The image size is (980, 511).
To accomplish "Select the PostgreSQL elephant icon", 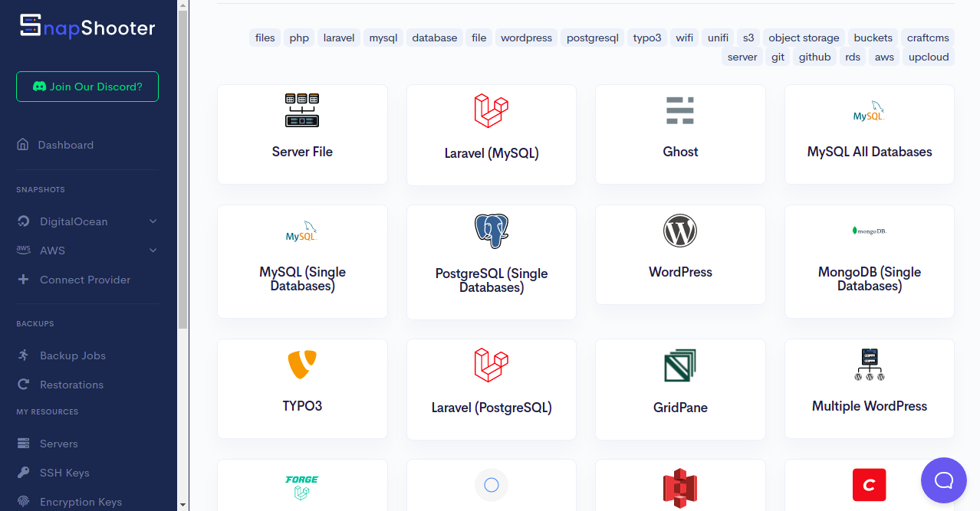I will coord(492,231).
